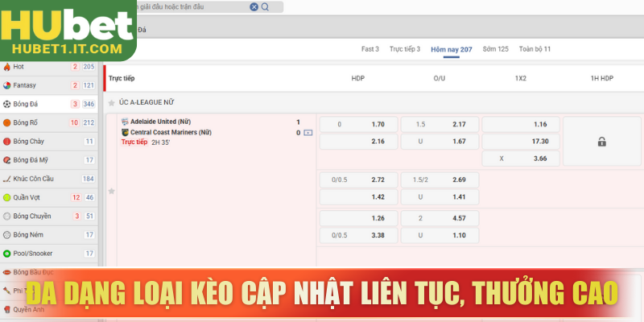Switch to the Hôm nay 207 tab
This screenshot has height=322, width=644.
coord(452,50)
